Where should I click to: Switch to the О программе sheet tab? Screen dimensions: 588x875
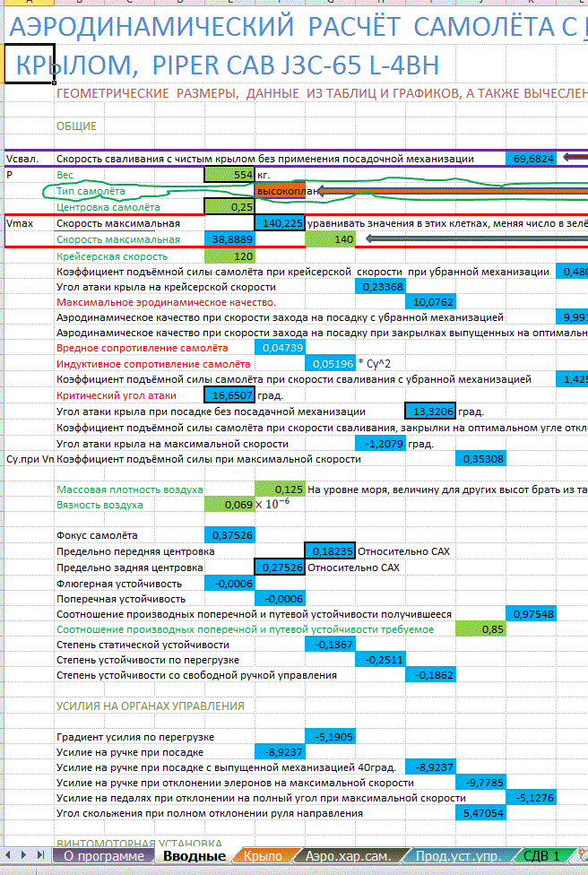tap(103, 856)
